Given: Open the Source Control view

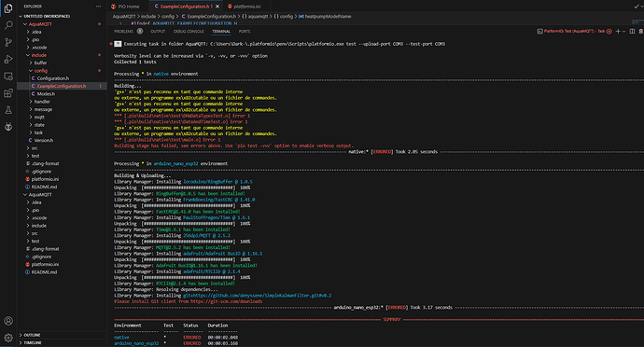Looking at the screenshot, I should click(x=8, y=42).
